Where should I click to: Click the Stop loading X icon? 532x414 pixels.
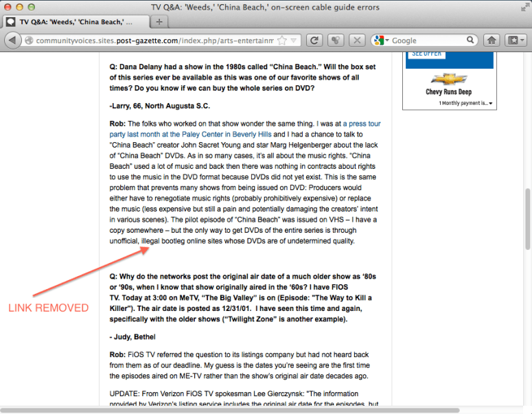(x=356, y=41)
